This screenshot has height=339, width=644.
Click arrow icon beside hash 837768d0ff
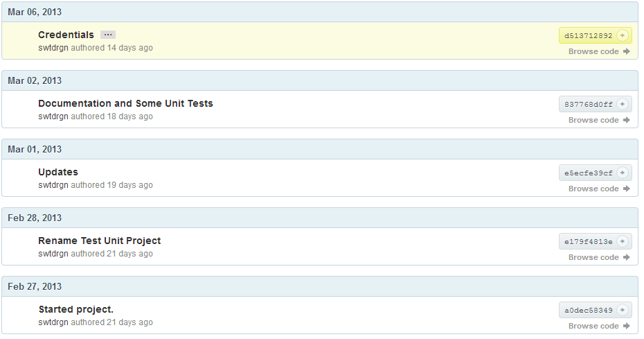coord(622,104)
